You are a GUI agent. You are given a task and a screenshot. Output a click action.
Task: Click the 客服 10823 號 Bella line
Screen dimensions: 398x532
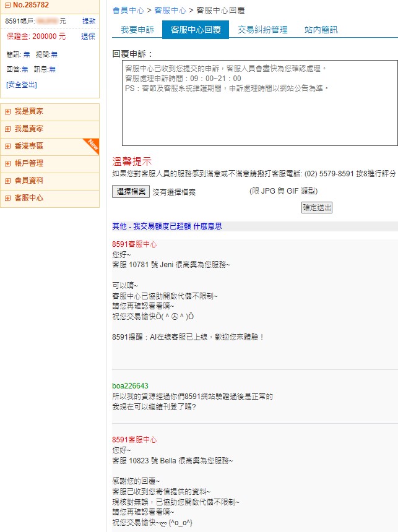coord(173,461)
